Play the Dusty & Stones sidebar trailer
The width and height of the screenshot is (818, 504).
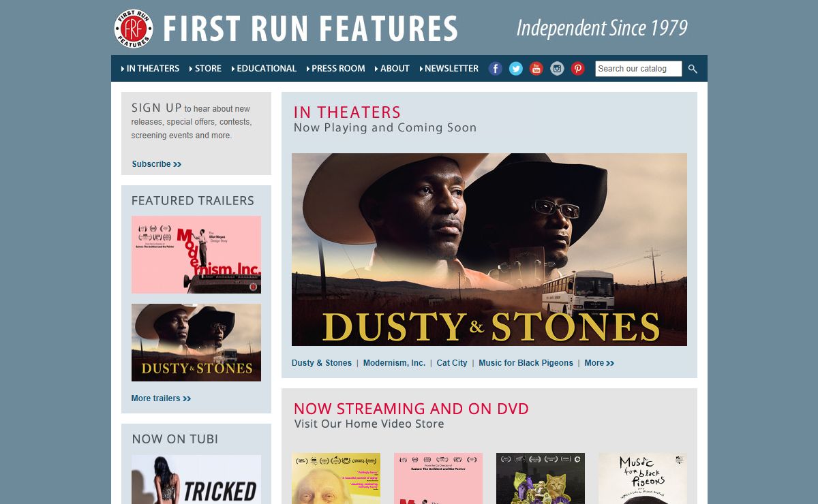click(x=196, y=343)
